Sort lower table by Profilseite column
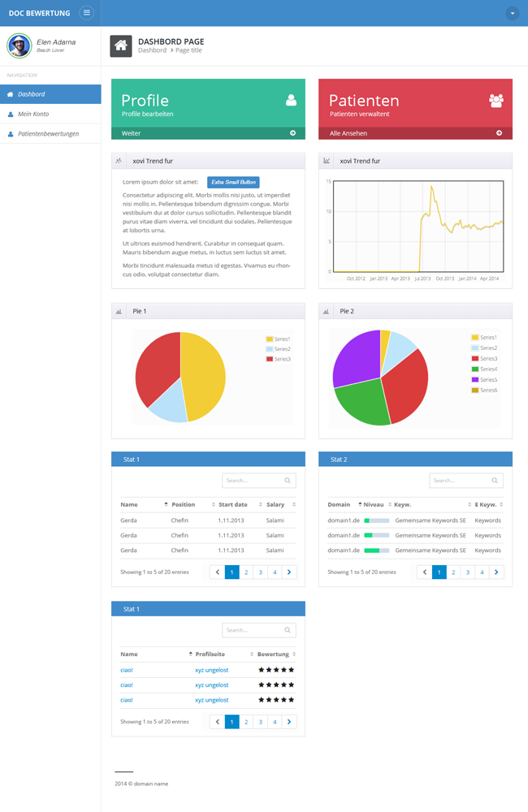This screenshot has width=528, height=812. [x=210, y=654]
